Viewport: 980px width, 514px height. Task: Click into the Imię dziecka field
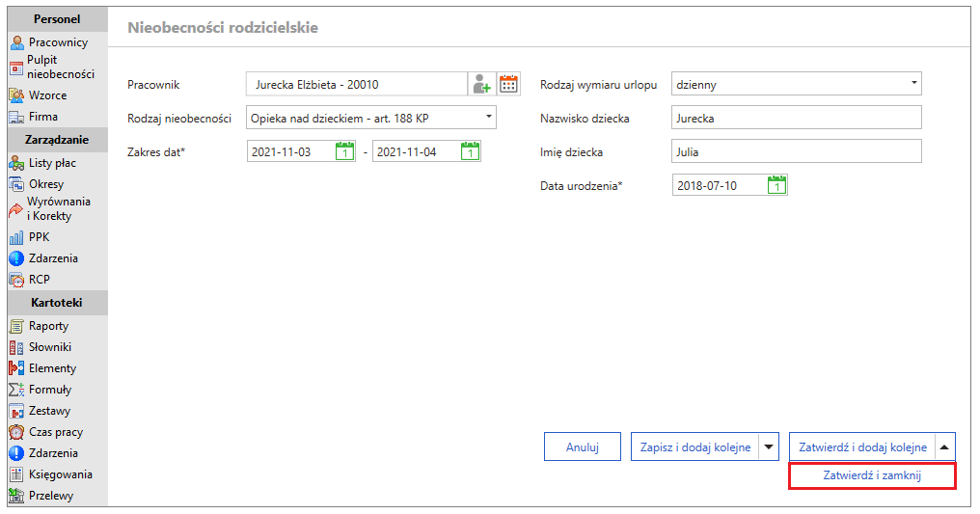point(797,151)
